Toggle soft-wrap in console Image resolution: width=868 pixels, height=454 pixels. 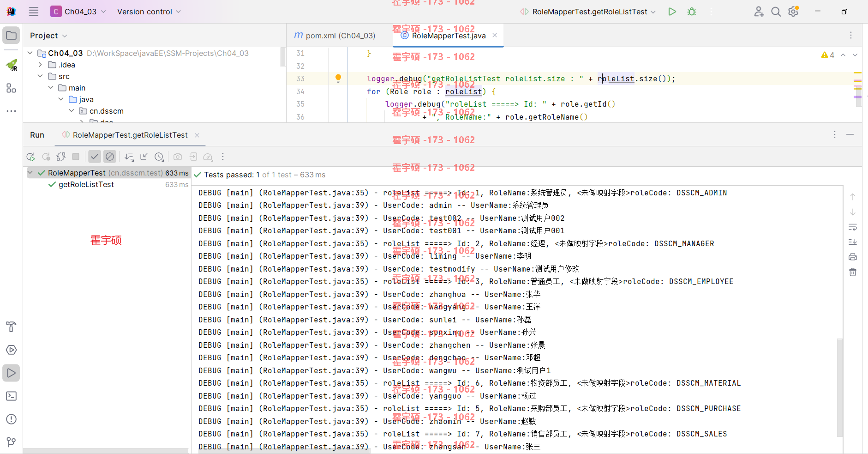click(853, 227)
